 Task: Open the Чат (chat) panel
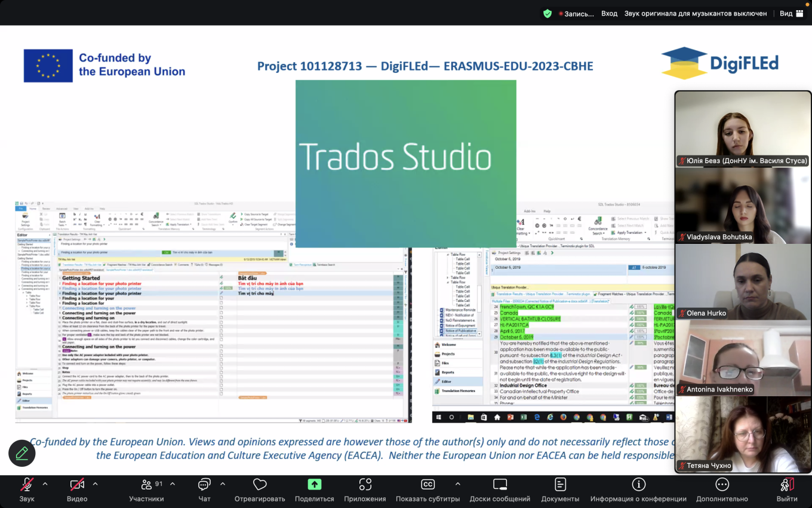point(204,485)
